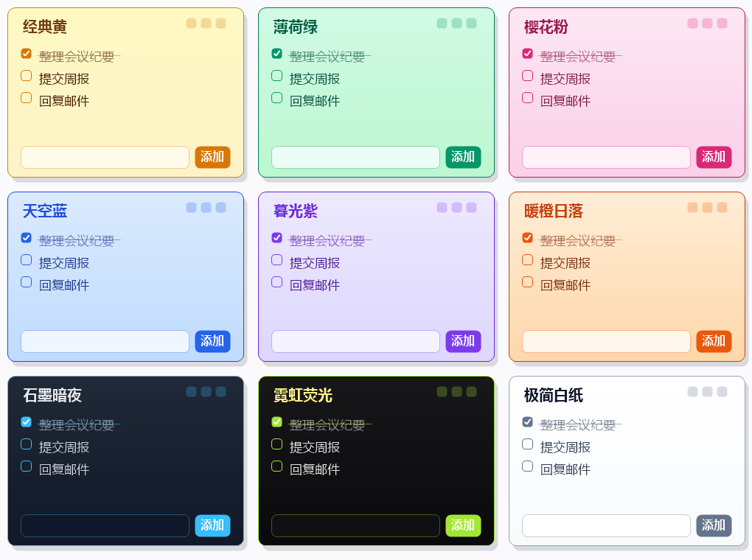Check 回复邮件 in the 暖橙日落 card
Image resolution: width=752 pixels, height=560 pixels.
528,282
